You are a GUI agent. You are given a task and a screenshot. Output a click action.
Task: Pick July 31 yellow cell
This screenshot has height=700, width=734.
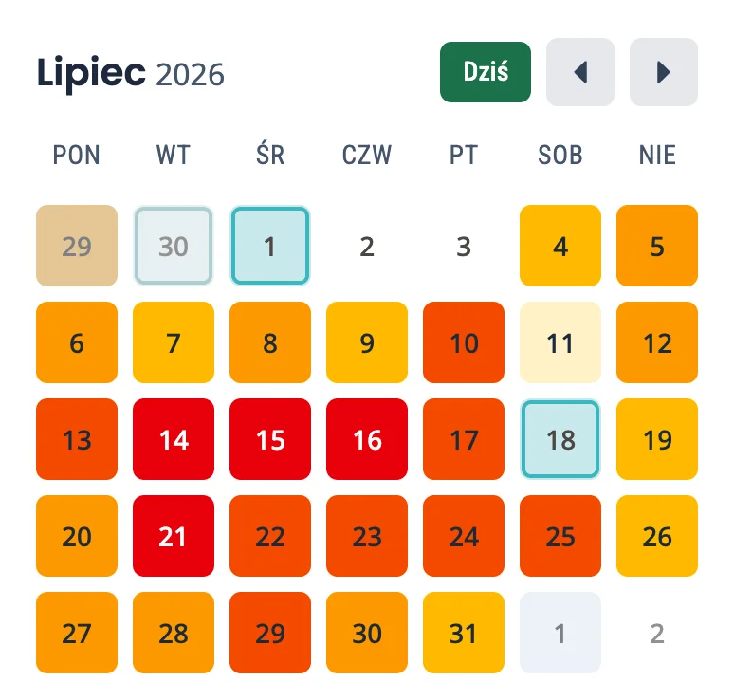pos(464,633)
